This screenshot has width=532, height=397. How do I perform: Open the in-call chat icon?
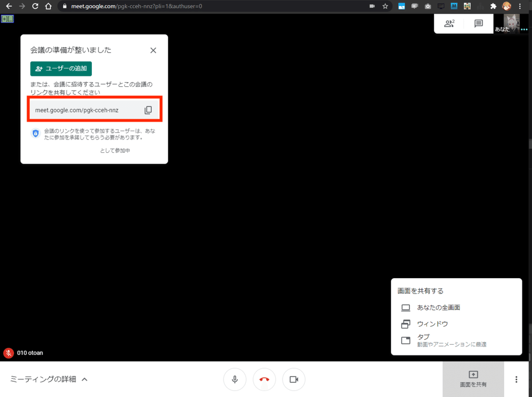point(478,23)
